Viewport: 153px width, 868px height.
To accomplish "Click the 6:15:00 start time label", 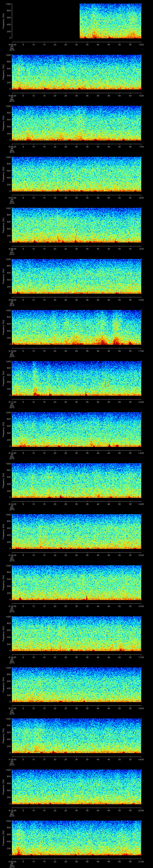I will tap(12, 606).
